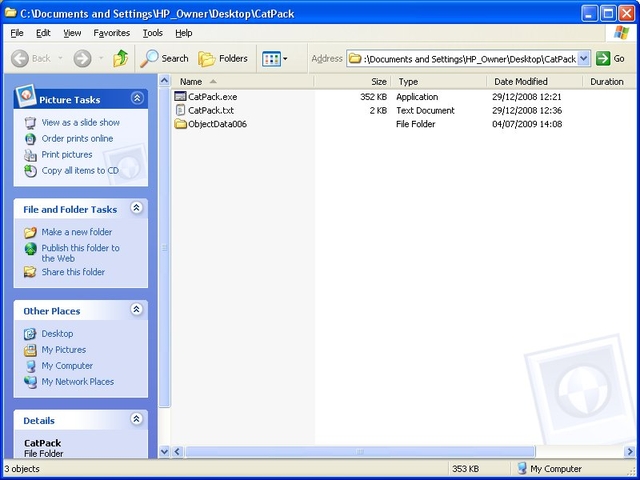Click the horizontal scrollbar left arrow
Screen dimensions: 640x480
(177, 451)
